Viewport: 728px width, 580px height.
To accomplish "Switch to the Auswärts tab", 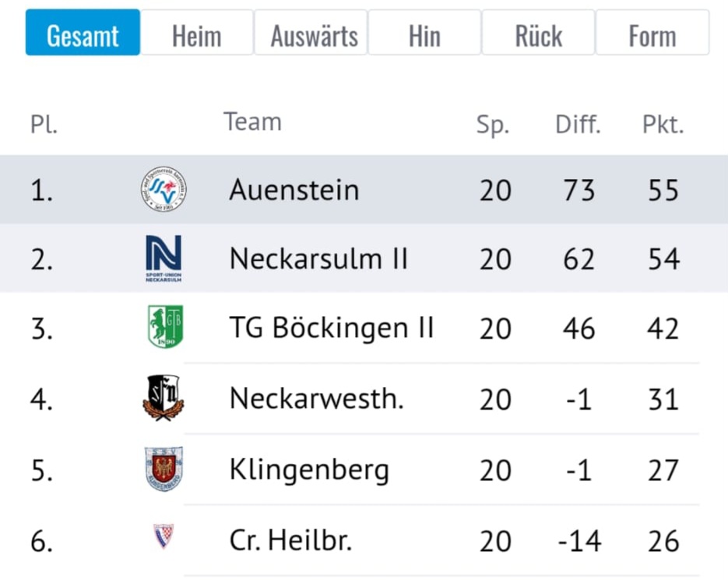I will click(311, 33).
